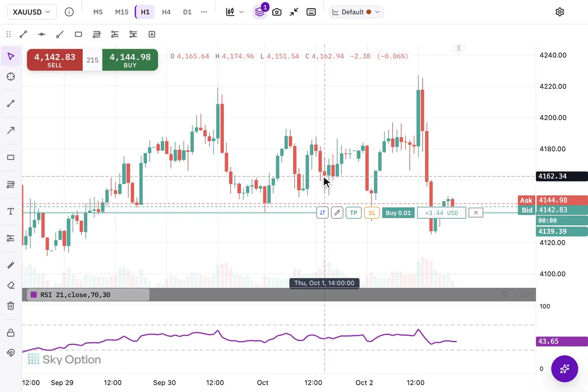
Task: Click the RSI 21,close,70,30 indicator label
Action: [88, 295]
